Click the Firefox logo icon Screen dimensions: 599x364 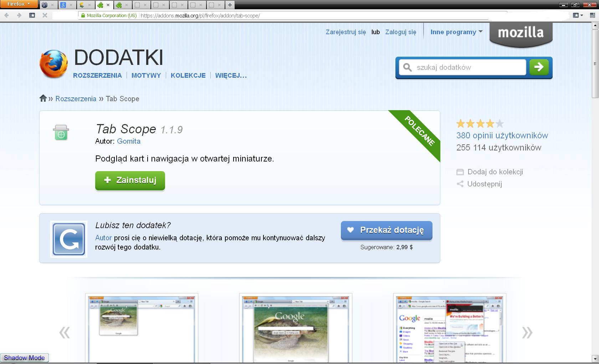coord(53,64)
